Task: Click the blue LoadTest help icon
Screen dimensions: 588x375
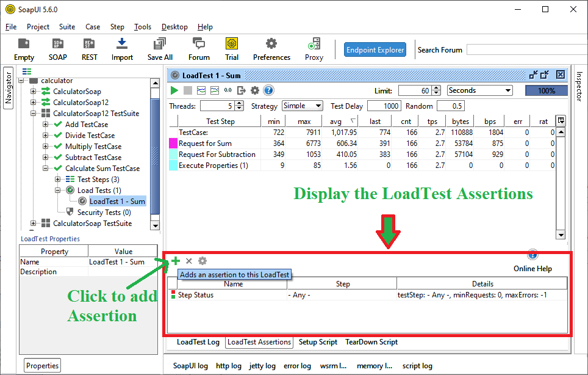Action: pyautogui.click(x=268, y=90)
